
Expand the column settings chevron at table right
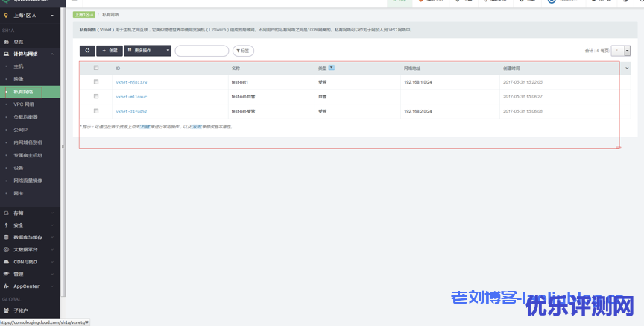627,68
